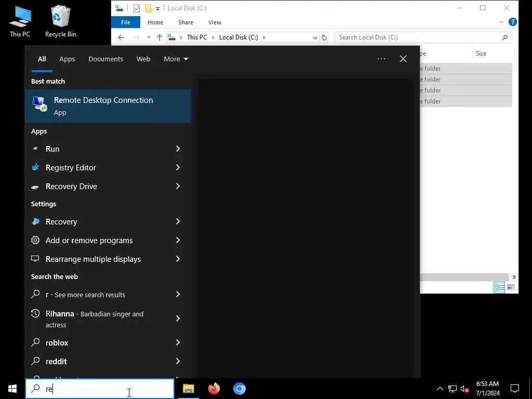Switch Explorer to Details view
This screenshot has height=399, width=532.
pos(499,287)
